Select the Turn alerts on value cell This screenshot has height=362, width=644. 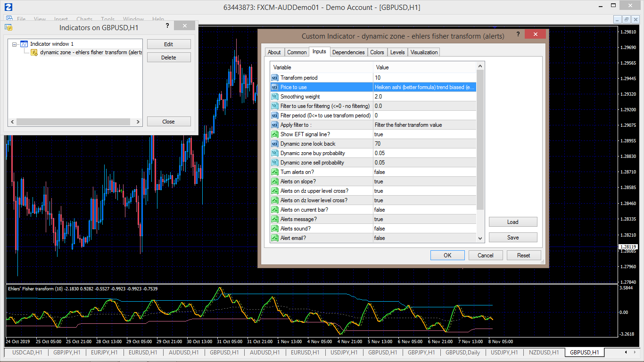pyautogui.click(x=424, y=172)
